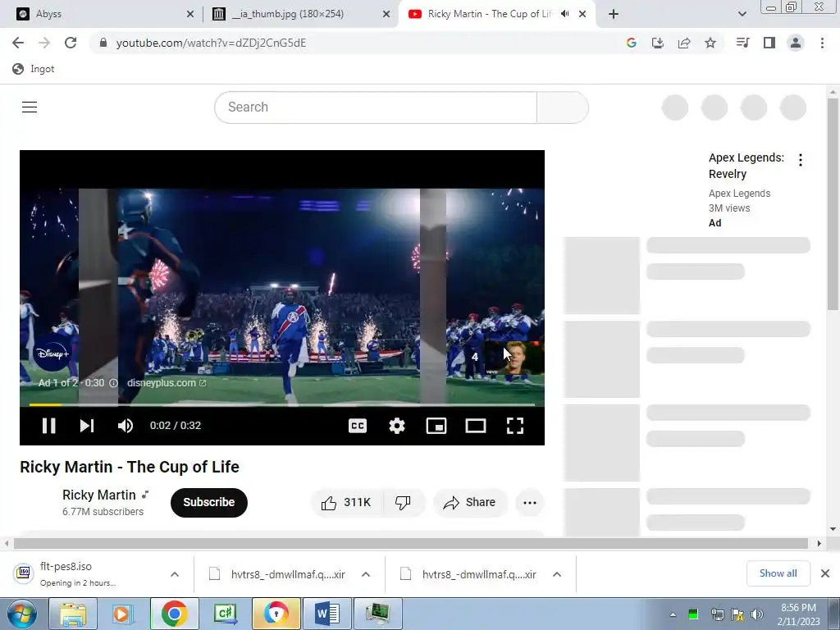
Task: Reload the current page
Action: 71,43
